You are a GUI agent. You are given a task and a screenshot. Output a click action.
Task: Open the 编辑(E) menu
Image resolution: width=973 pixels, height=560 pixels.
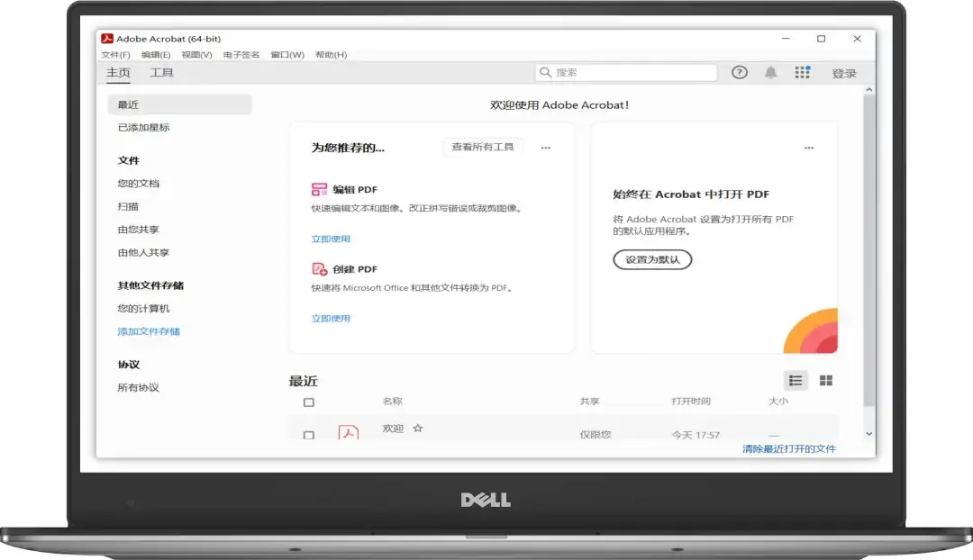point(156,55)
